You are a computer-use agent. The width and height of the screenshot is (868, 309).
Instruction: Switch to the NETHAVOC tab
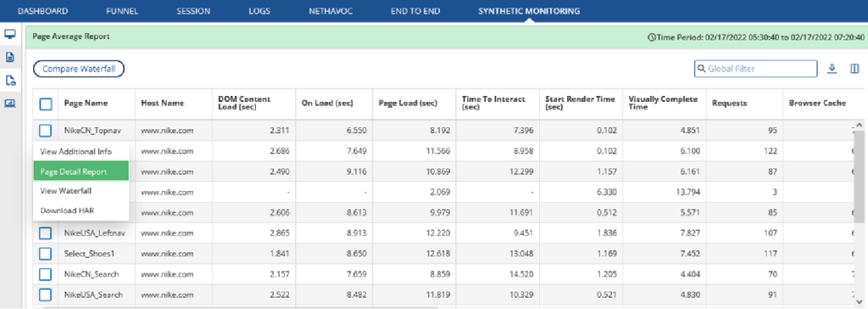coord(331,11)
